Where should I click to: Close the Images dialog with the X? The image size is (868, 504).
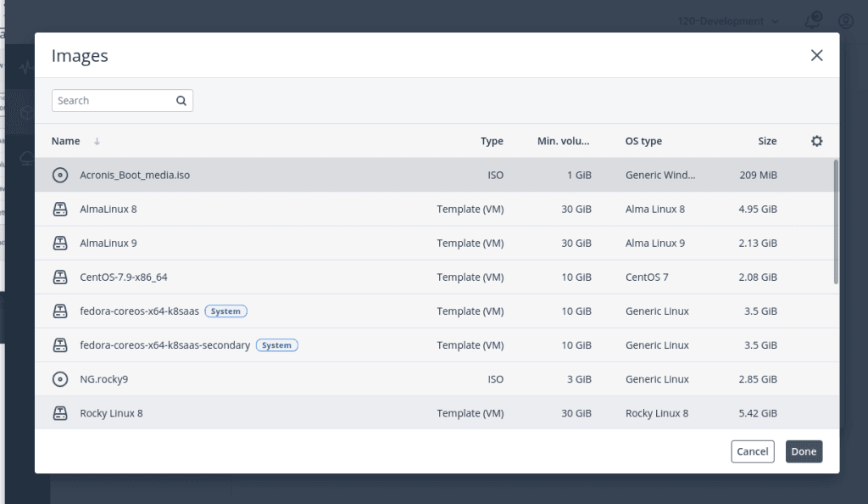coord(816,55)
